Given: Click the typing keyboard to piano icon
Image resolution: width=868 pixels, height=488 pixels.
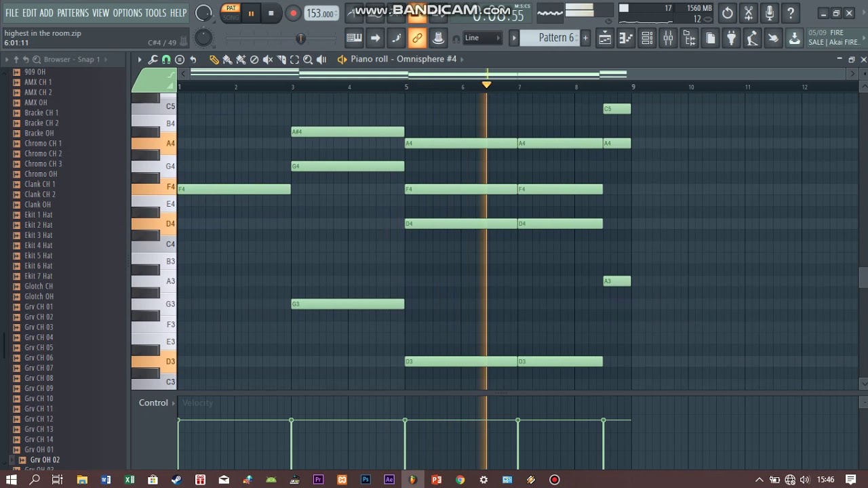Looking at the screenshot, I should pyautogui.click(x=353, y=39).
